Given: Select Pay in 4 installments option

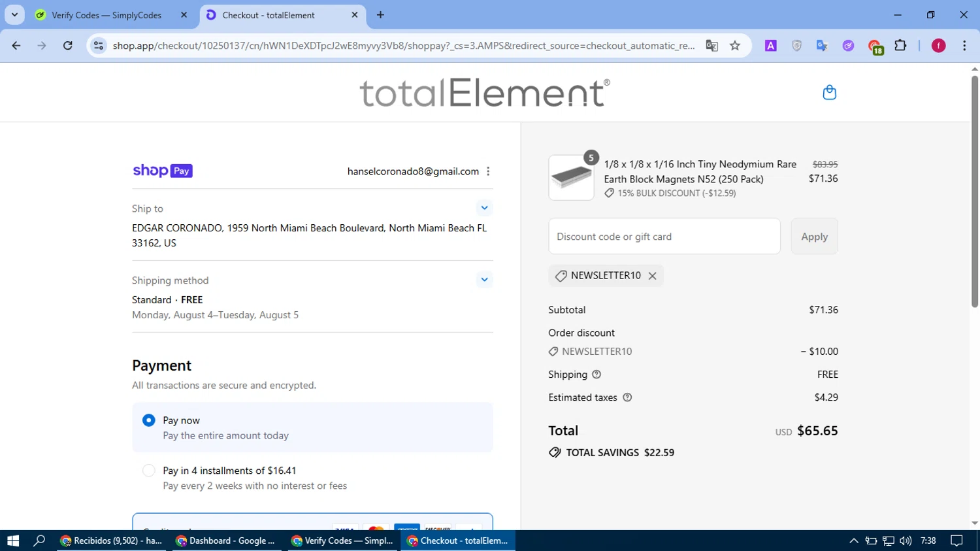Looking at the screenshot, I should coord(148,471).
